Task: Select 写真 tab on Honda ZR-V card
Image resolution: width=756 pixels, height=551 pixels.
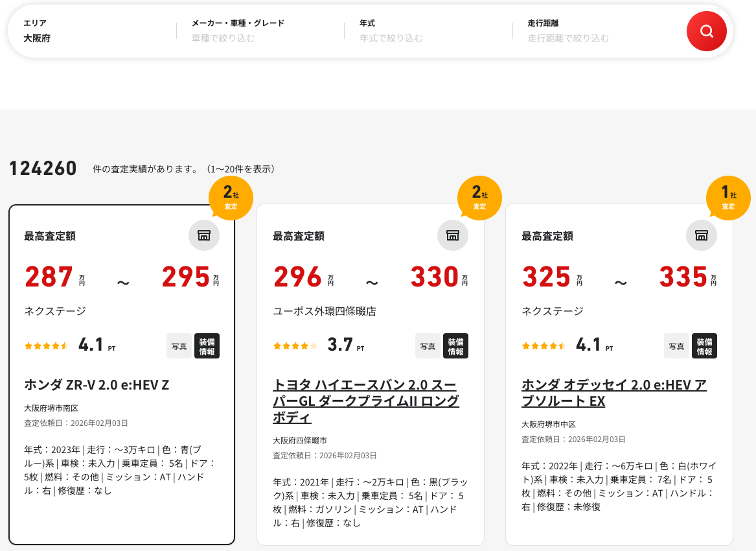Action: pyautogui.click(x=179, y=346)
